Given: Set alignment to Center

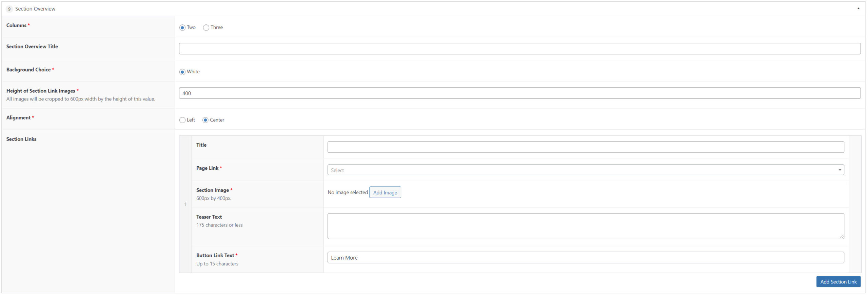Looking at the screenshot, I should tap(205, 120).
